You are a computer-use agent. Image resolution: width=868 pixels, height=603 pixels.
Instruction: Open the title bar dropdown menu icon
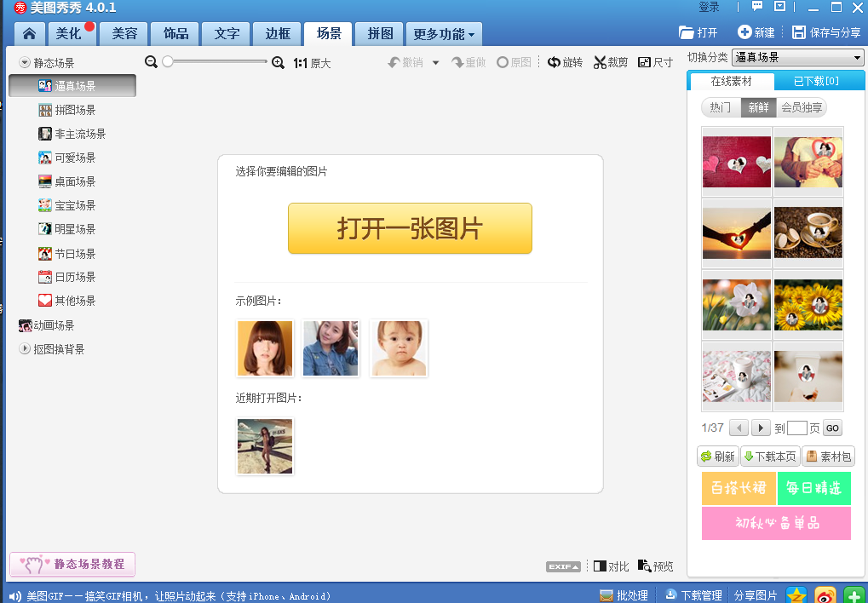[780, 6]
